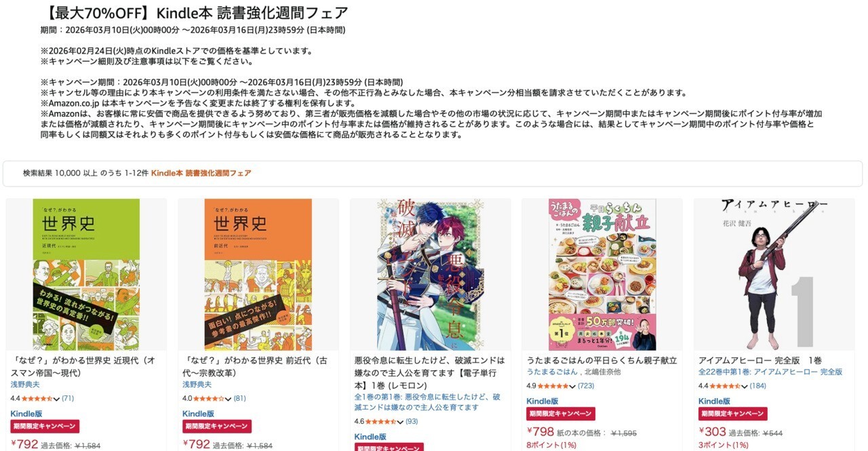Open the (723) reviews count link
The width and height of the screenshot is (868, 451).
click(x=586, y=386)
